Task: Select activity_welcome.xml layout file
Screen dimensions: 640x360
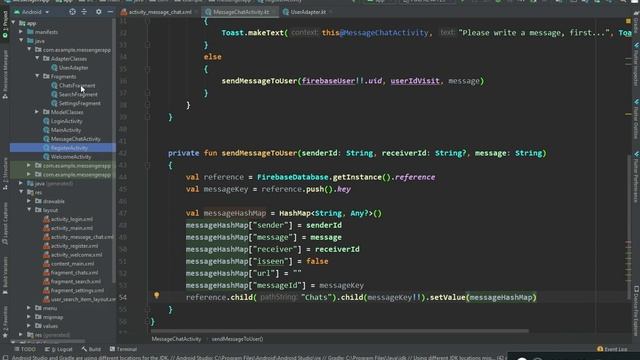Action: pos(72,255)
